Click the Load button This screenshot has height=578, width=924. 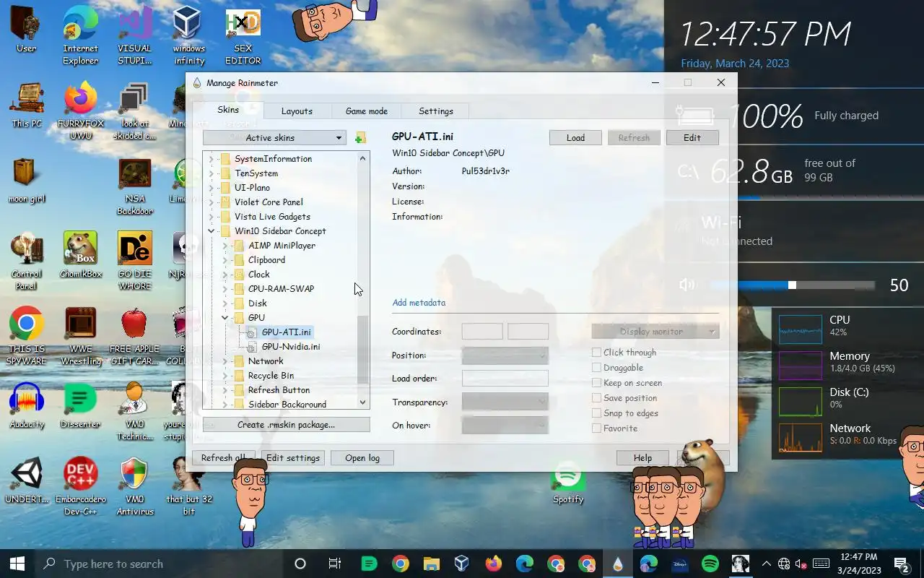[575, 138]
